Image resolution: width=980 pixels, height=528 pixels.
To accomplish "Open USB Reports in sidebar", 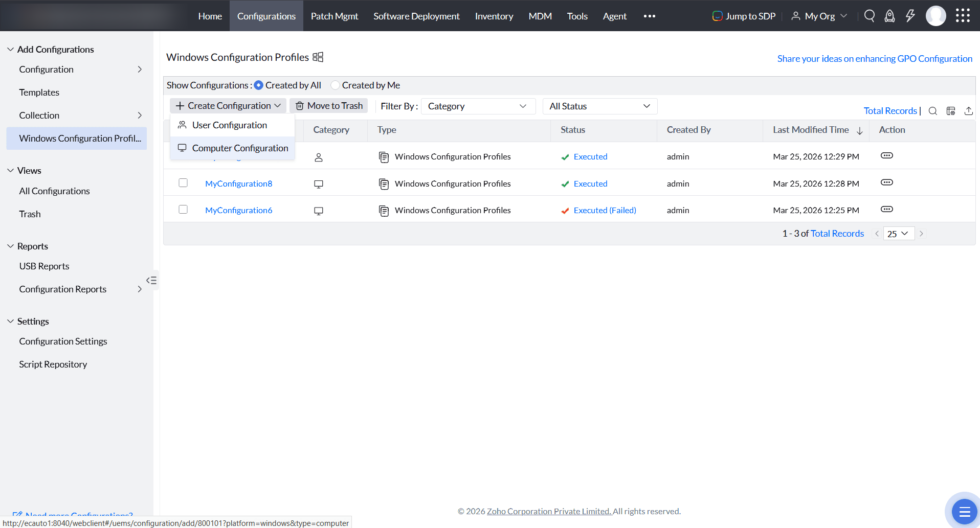I will pos(44,266).
